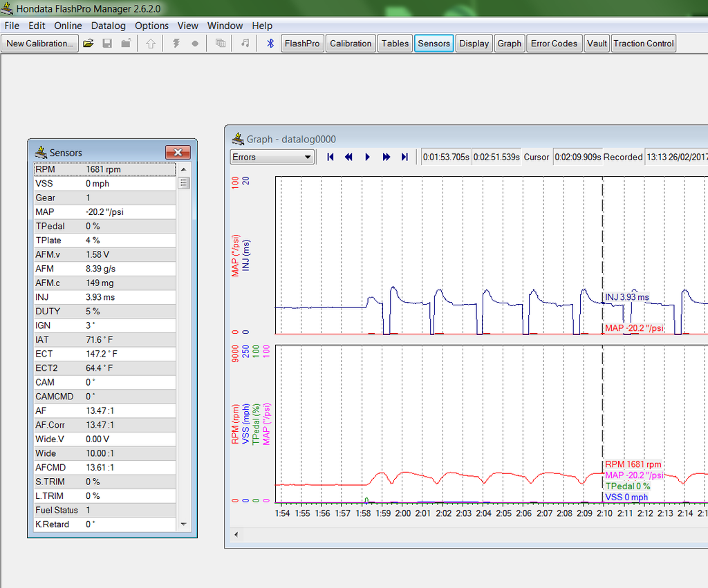Viewport: 708px width, 588px height.
Task: Click the Sensors window title icon
Action: pyautogui.click(x=41, y=152)
